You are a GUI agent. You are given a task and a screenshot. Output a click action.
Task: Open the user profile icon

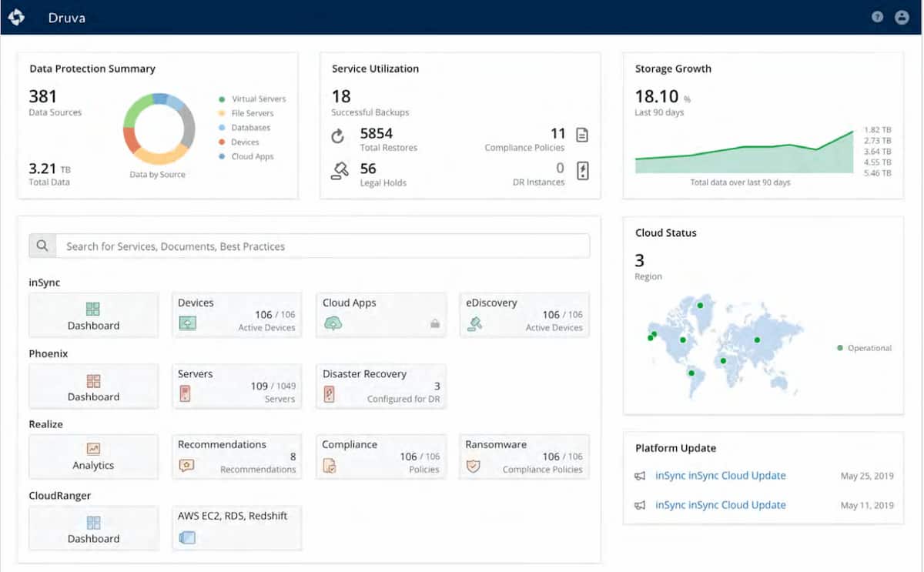[x=902, y=17]
